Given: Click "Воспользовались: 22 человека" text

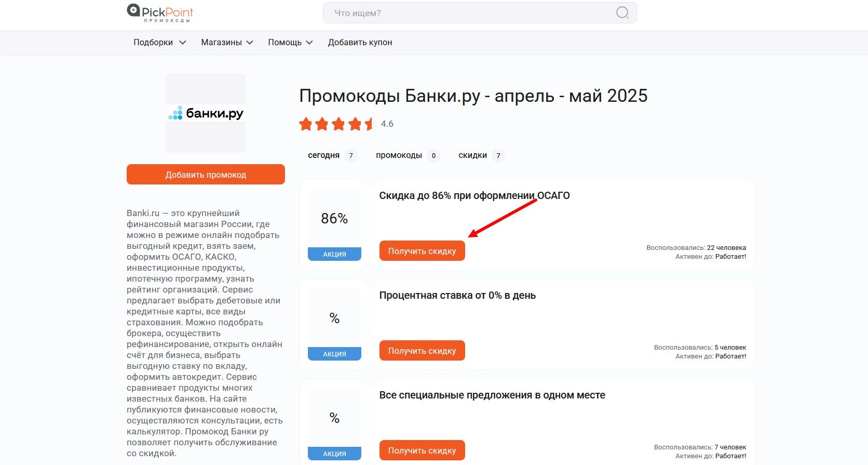Looking at the screenshot, I should coord(696,248).
